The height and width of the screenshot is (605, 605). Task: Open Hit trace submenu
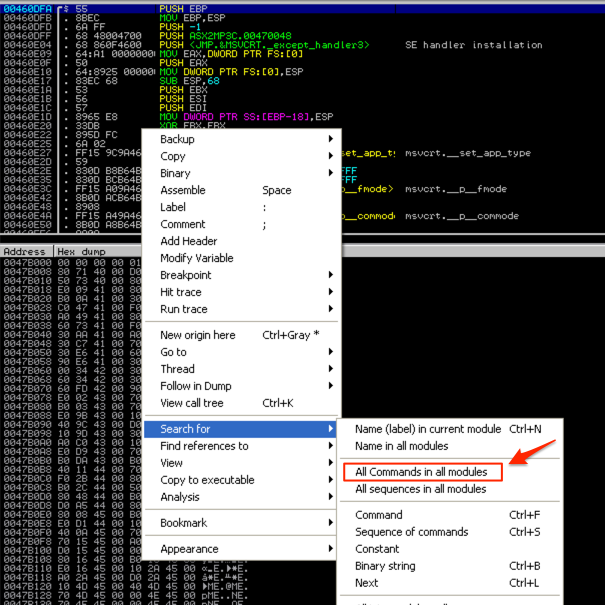point(241,292)
